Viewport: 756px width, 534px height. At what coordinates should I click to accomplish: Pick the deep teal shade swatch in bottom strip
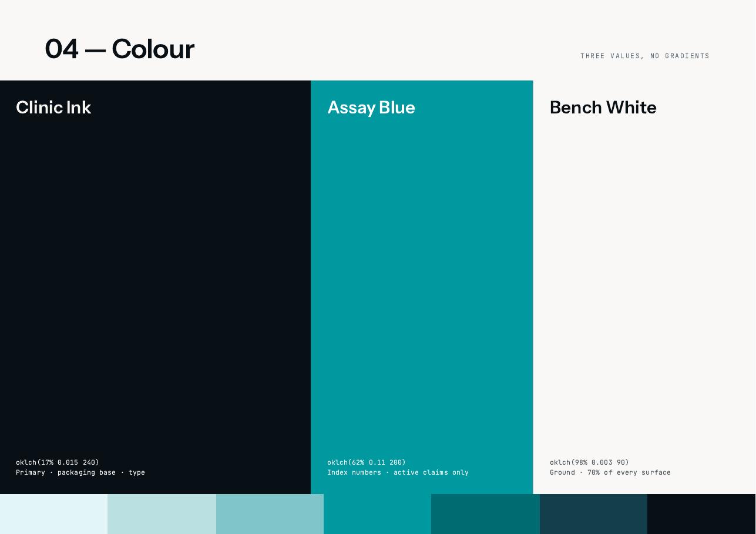[x=486, y=514]
